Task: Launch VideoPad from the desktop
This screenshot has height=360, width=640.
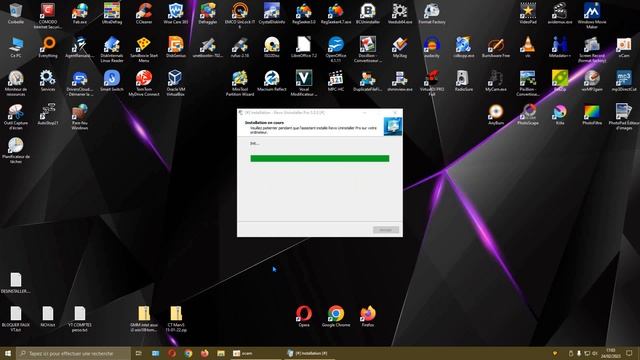Action: pyautogui.click(x=528, y=13)
